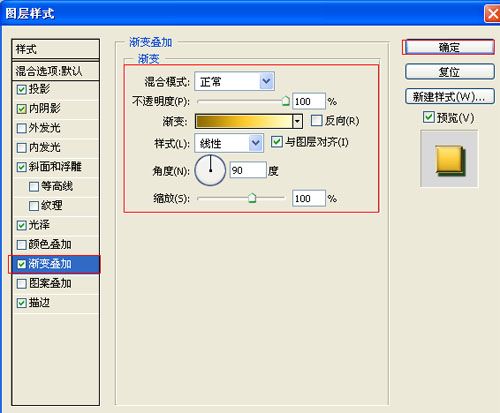500x413 pixels.
Task: Check the 反向(R) checkbox
Action: pyautogui.click(x=316, y=121)
